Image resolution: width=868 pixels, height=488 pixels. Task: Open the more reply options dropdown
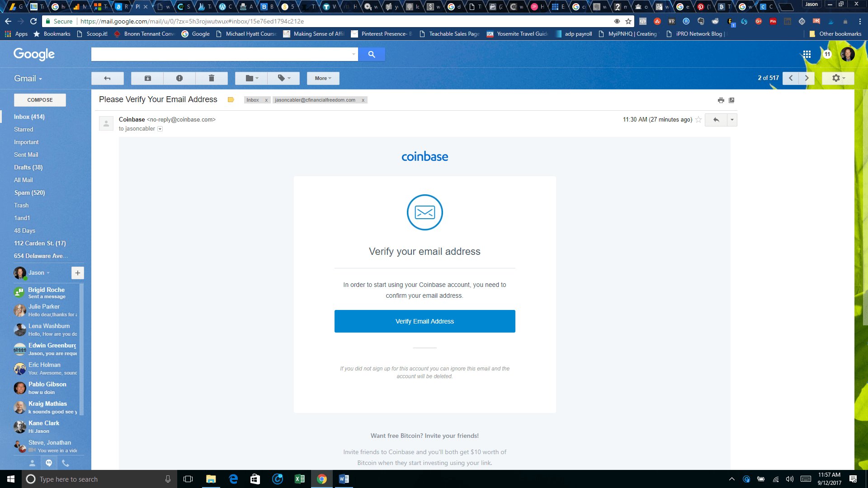[732, 120]
